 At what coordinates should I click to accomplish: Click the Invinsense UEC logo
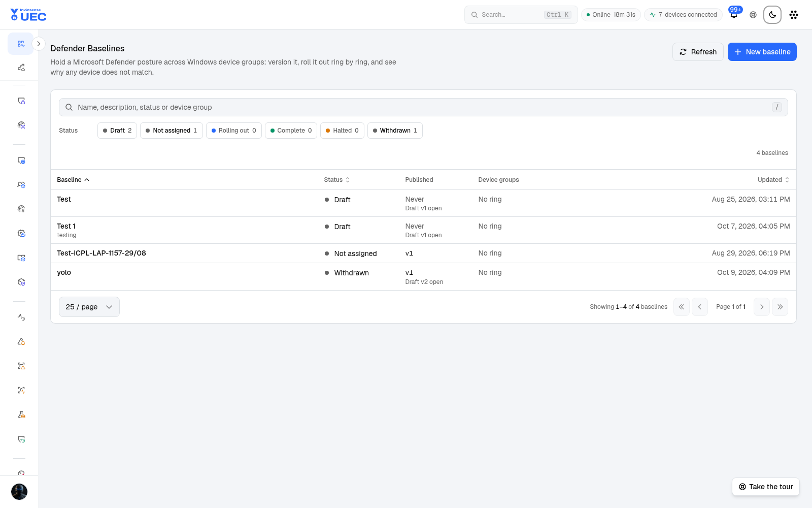[x=28, y=15]
